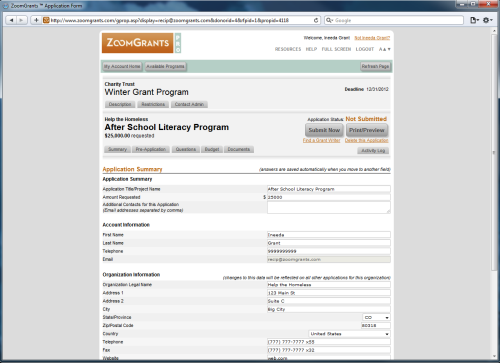Click Submit Now button
Viewport: 500px width, 363px height.
(324, 130)
